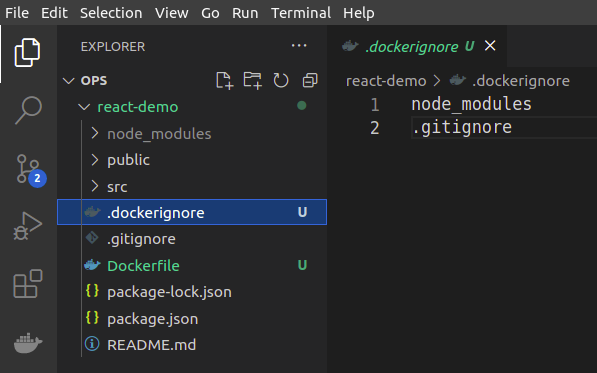Click react-demo in the breadcrumb

tap(386, 81)
